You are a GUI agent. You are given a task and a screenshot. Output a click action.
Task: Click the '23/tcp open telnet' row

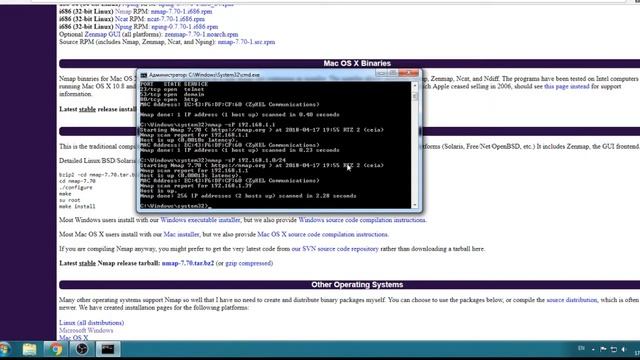pyautogui.click(x=172, y=89)
